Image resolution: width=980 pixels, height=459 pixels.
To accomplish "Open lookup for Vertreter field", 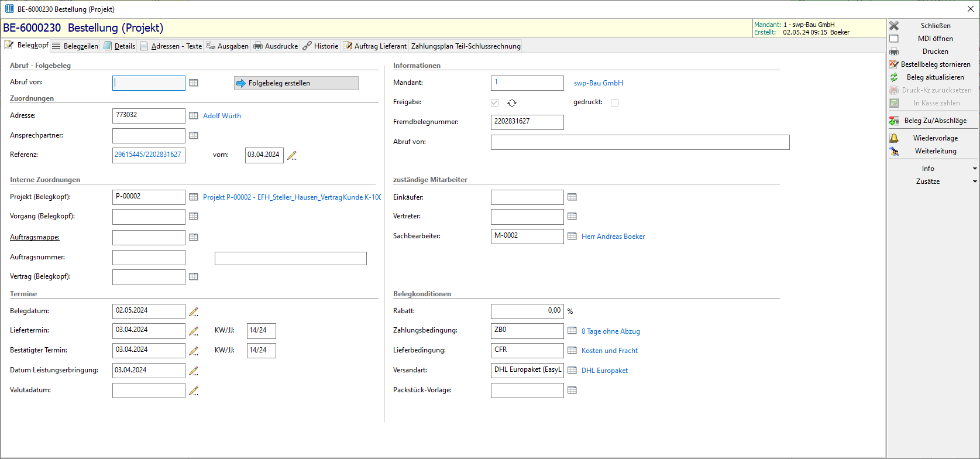I will coord(572,217).
